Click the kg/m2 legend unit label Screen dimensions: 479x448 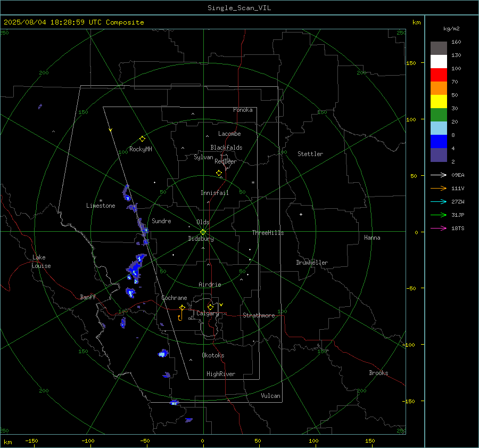(451, 29)
